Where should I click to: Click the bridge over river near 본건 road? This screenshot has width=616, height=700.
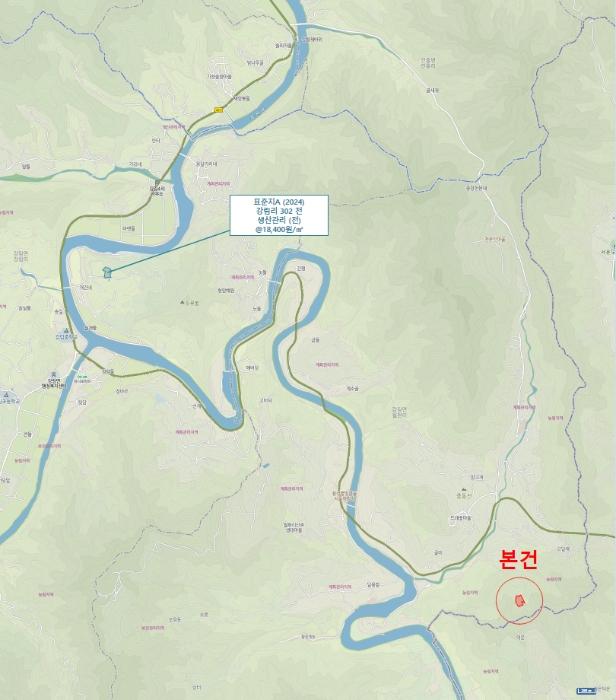click(x=351, y=508)
